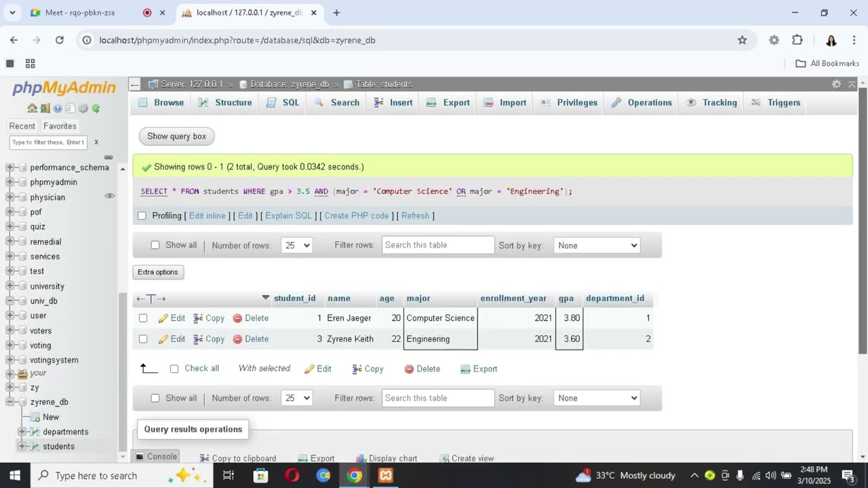The image size is (868, 488).
Task: Click the page settings gear icon
Action: click(836, 84)
